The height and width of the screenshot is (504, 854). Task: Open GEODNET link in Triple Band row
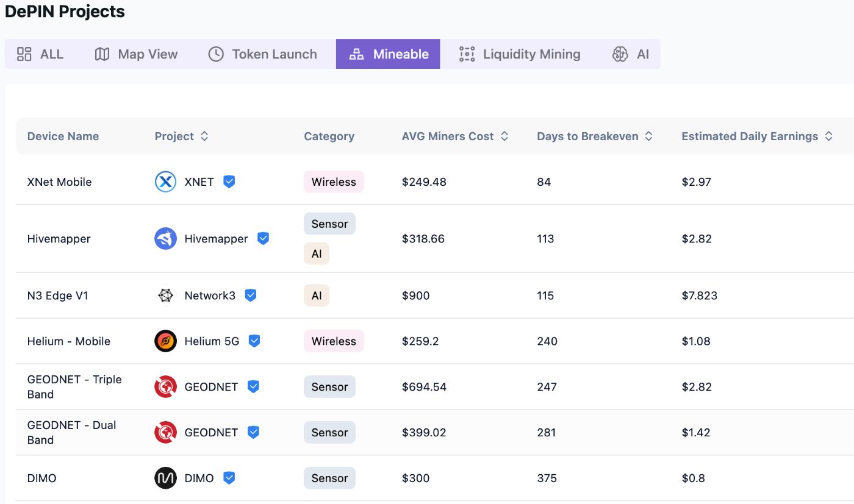tap(211, 386)
